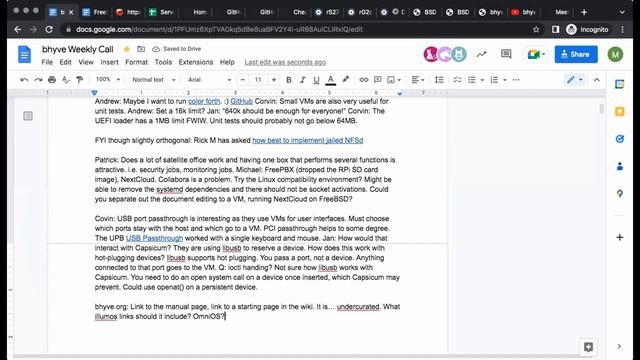Hide the menus with the caret button

coord(597,80)
